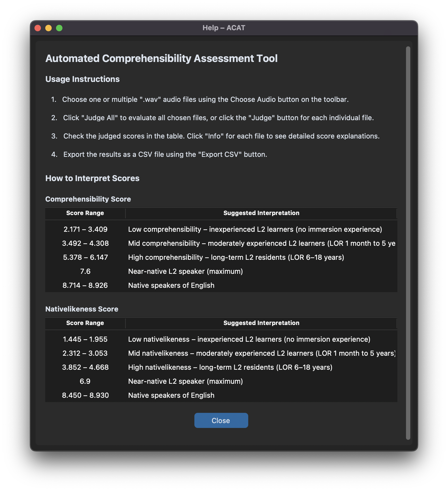Select the cell "5.378 – 6.147"

[x=85, y=257]
